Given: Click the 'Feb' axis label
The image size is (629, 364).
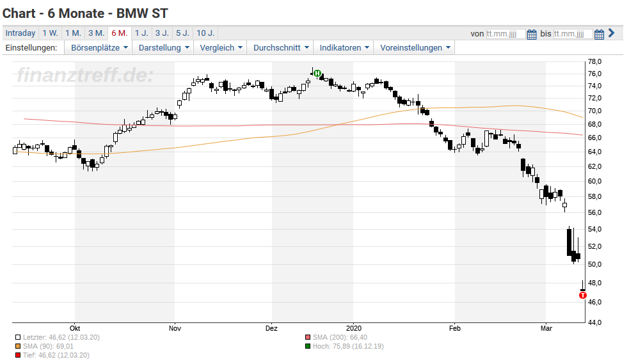Looking at the screenshot, I should (x=455, y=328).
